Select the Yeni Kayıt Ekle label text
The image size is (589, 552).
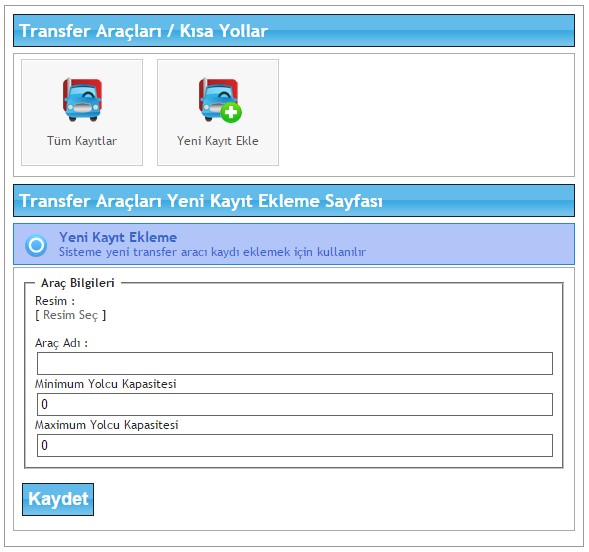[218, 141]
